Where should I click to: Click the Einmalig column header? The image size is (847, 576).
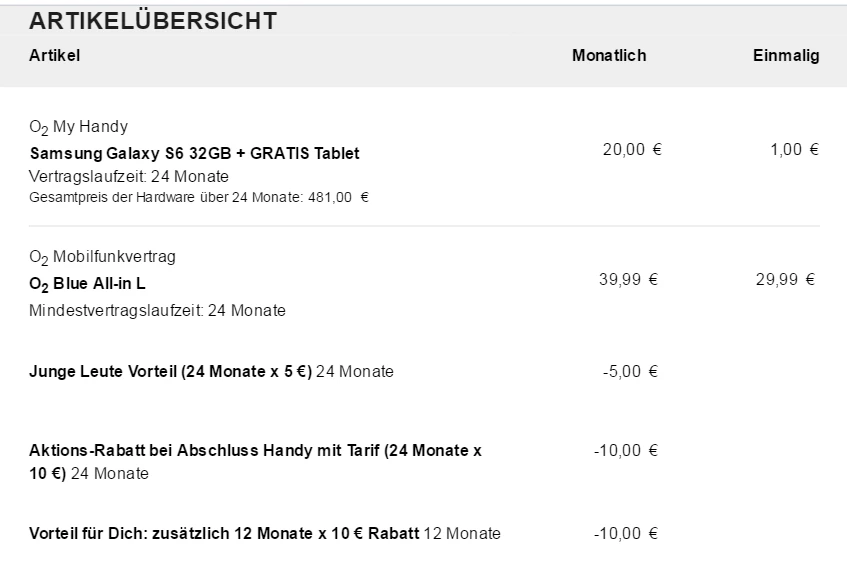(x=786, y=56)
